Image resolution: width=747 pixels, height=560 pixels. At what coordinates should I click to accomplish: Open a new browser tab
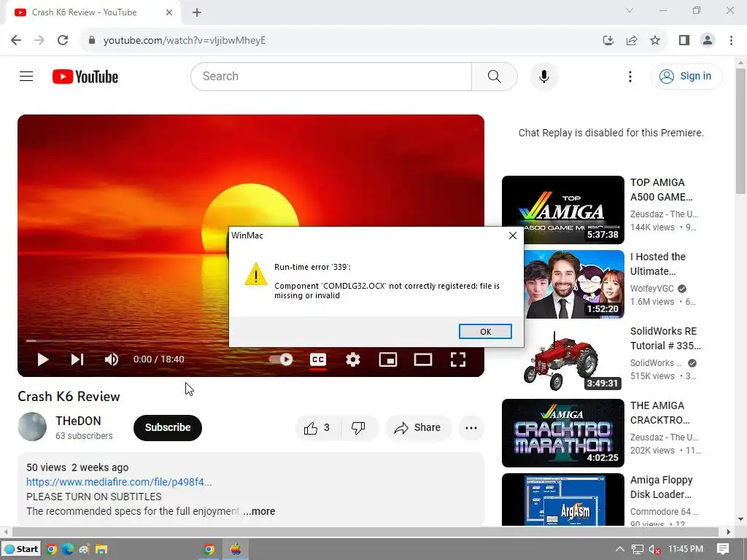197,12
